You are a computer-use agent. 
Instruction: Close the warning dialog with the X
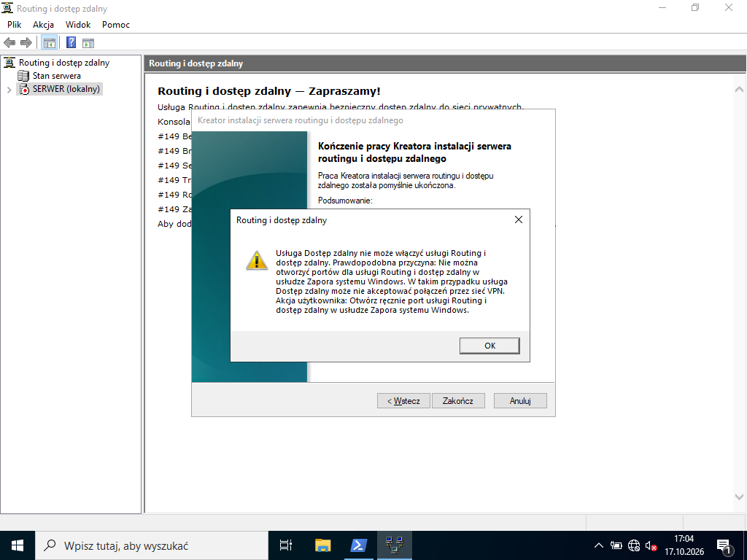click(x=519, y=219)
